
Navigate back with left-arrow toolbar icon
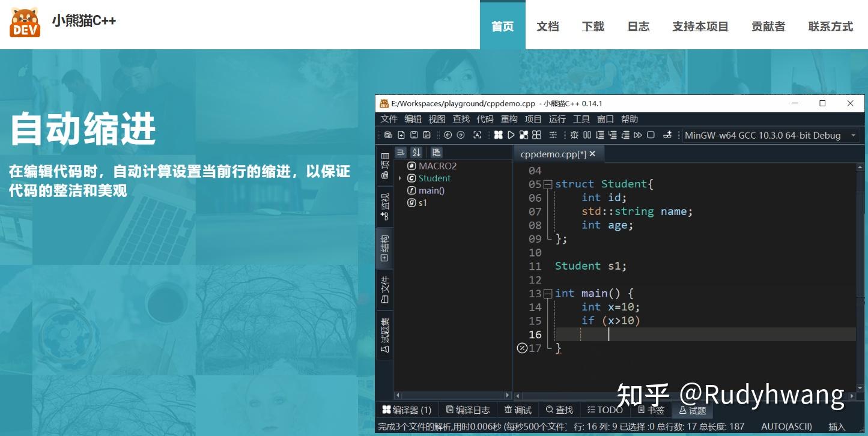(x=448, y=135)
